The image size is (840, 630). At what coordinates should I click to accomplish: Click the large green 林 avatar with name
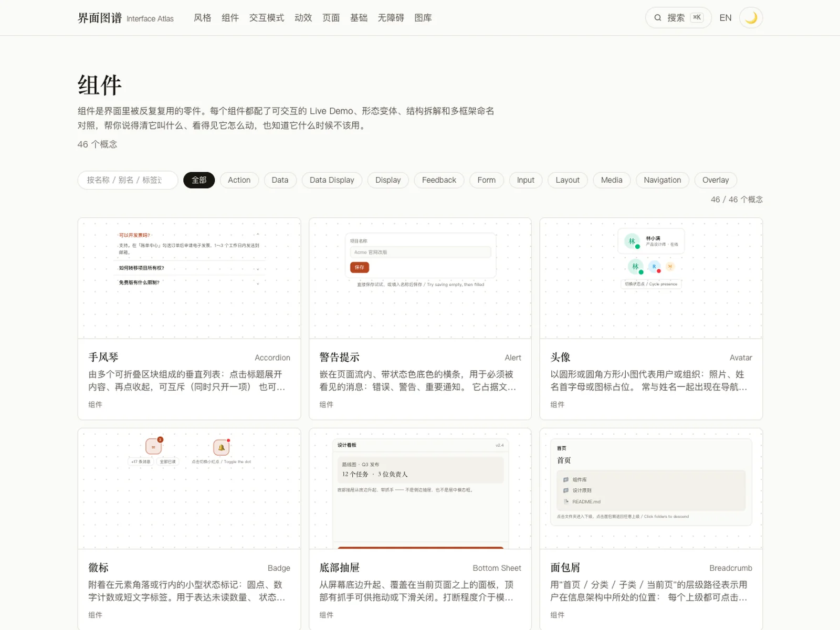point(632,241)
